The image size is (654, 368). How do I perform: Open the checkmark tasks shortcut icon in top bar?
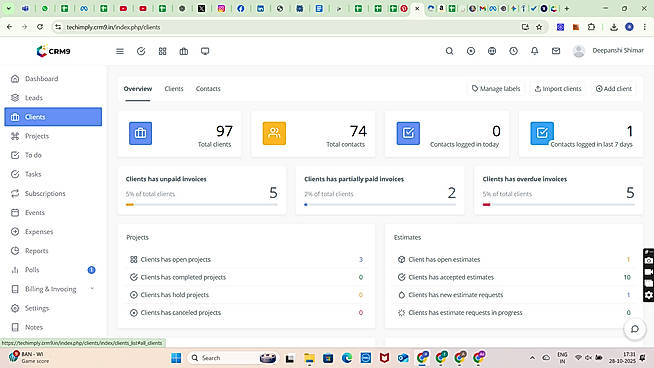tap(141, 51)
